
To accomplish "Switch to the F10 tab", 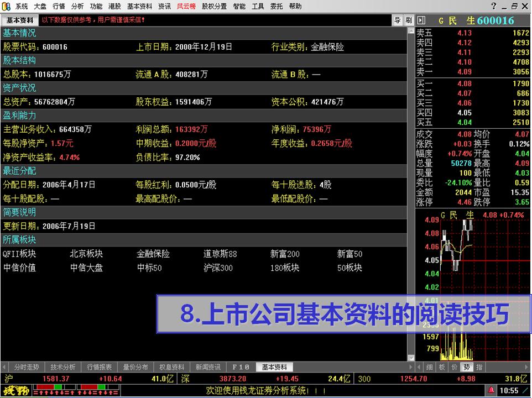I will pos(241,367).
